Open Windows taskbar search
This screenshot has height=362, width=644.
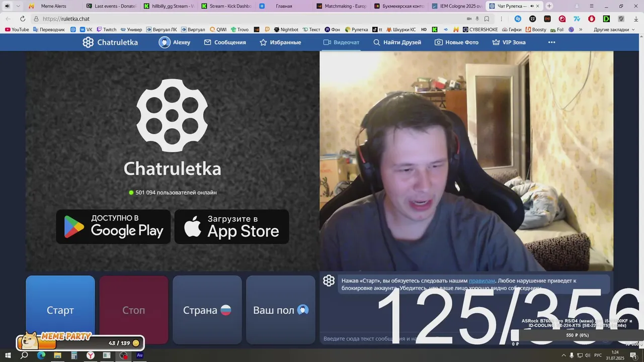24,355
